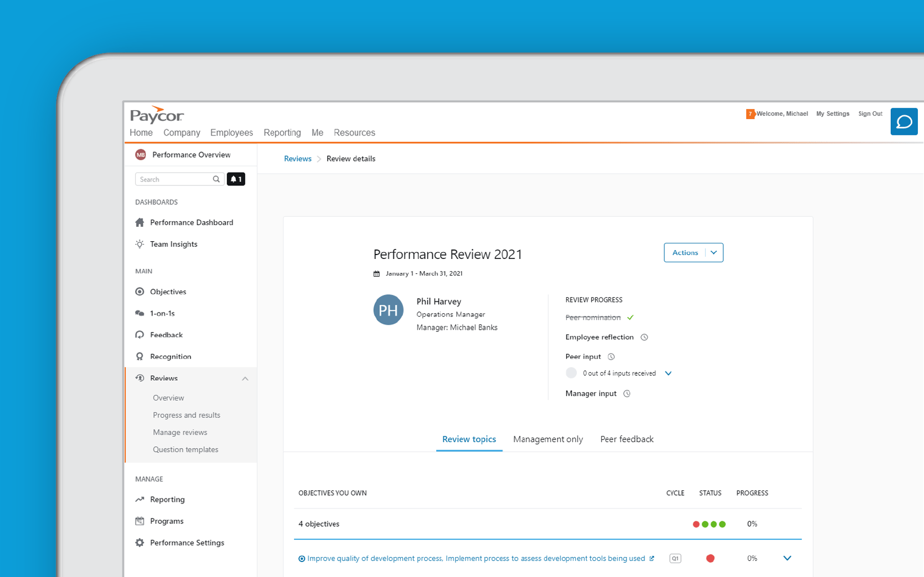Click the target icon before Improve quality objective

(x=302, y=559)
